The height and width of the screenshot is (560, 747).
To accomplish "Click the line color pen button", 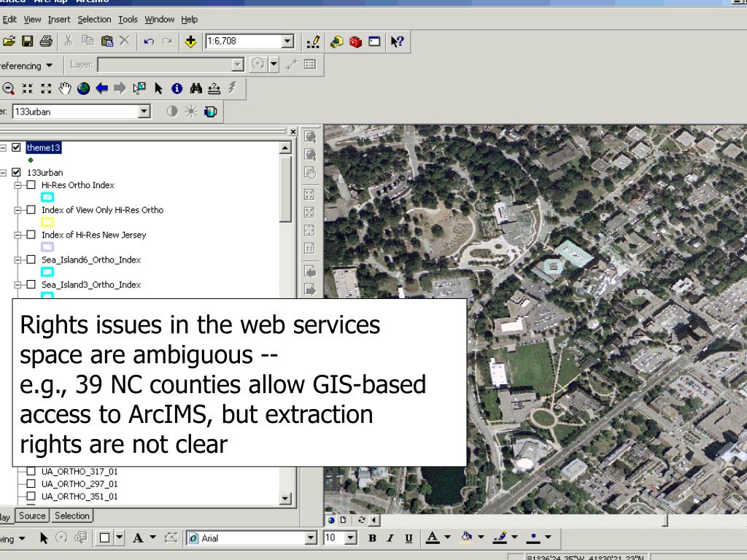I will coord(500,537).
